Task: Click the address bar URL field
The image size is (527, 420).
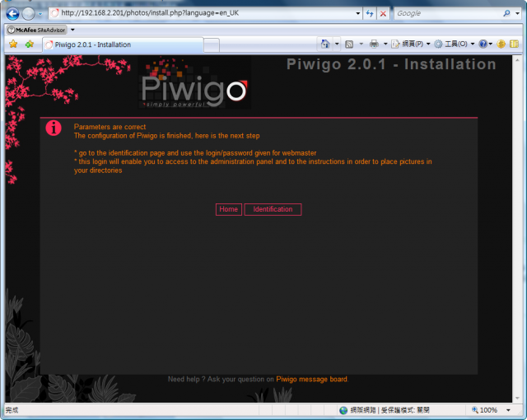Action: [202, 13]
